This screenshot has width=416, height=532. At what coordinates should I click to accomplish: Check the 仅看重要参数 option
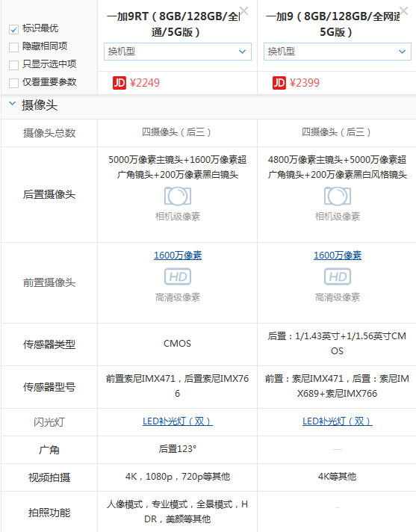pos(13,83)
